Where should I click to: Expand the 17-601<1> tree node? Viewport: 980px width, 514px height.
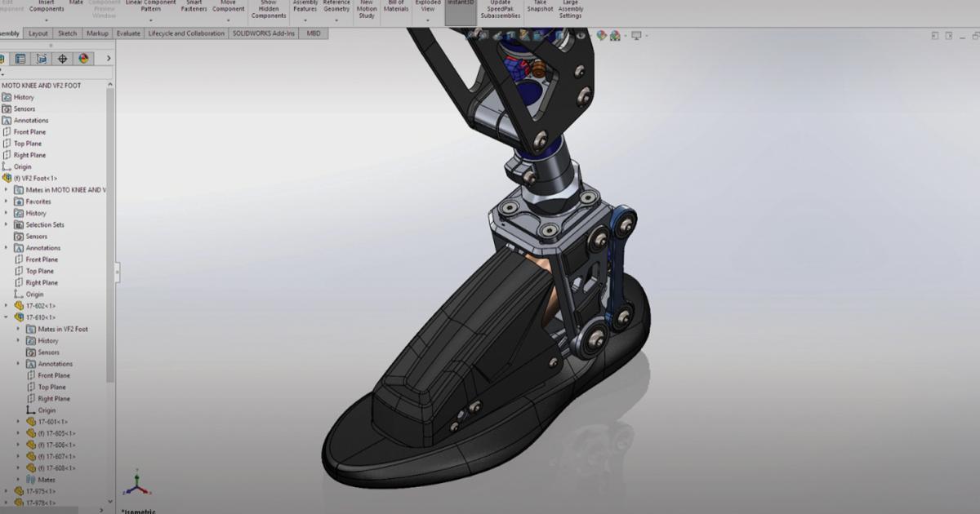coord(18,422)
